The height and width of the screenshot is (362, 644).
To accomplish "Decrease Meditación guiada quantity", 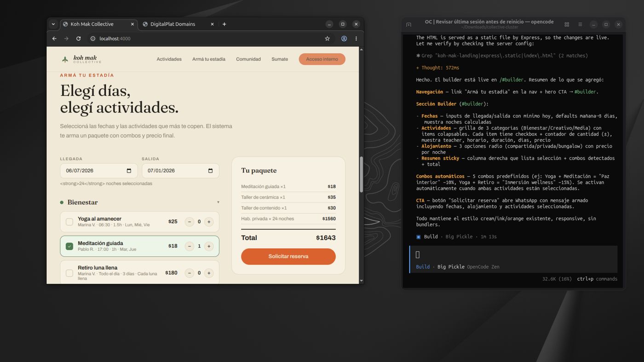I will tap(190, 246).
